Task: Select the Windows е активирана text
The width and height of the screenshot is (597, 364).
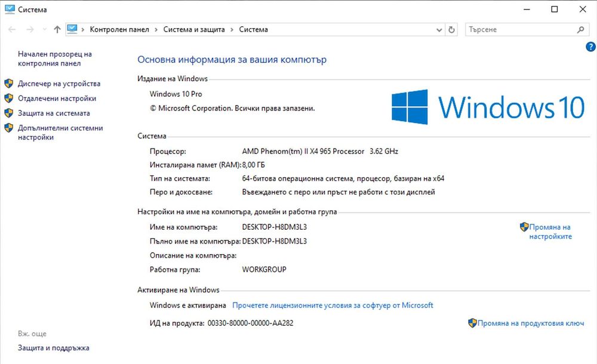Action: [x=187, y=305]
